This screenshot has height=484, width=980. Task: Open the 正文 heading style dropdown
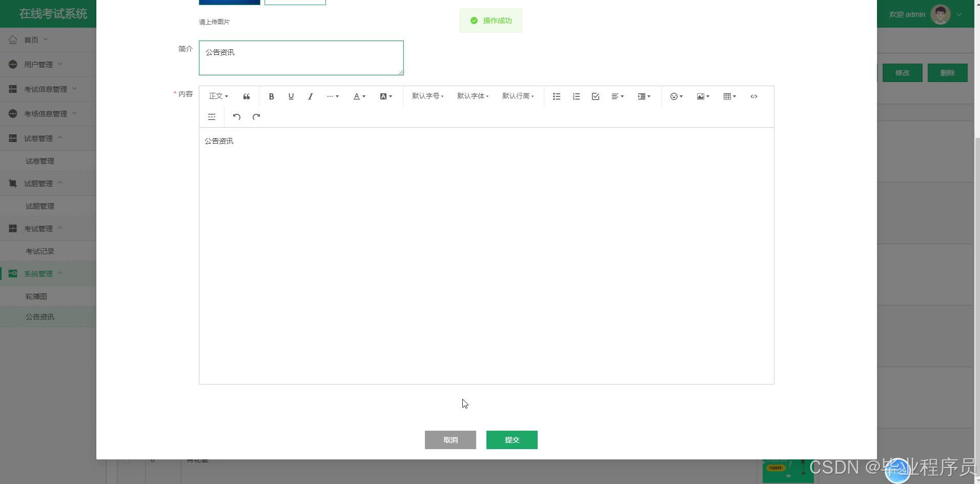click(218, 96)
